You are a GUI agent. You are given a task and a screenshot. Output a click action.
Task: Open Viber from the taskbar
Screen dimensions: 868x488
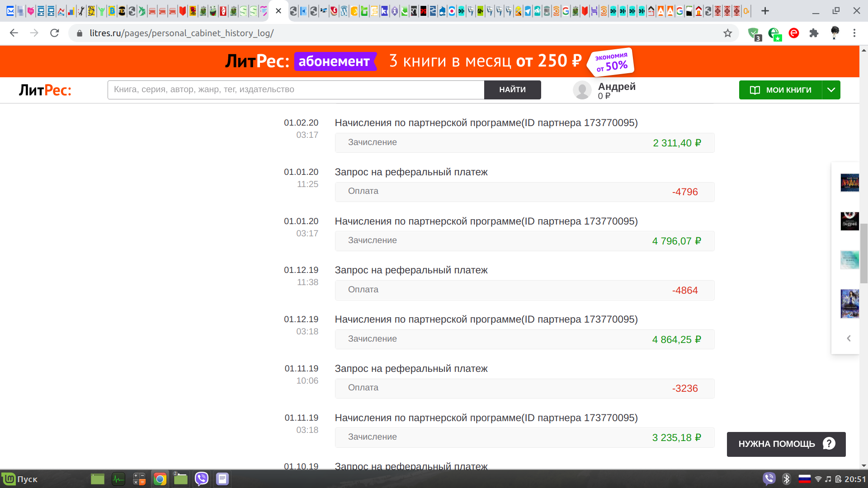pos(201,479)
